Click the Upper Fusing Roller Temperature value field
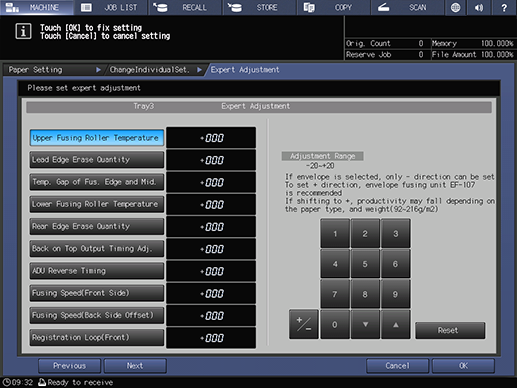The width and height of the screenshot is (517, 388). click(211, 138)
